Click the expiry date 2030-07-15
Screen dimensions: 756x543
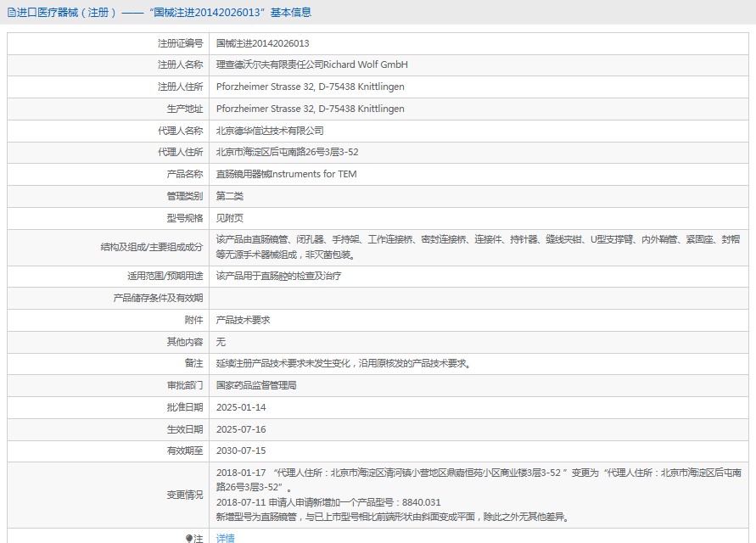(x=241, y=451)
